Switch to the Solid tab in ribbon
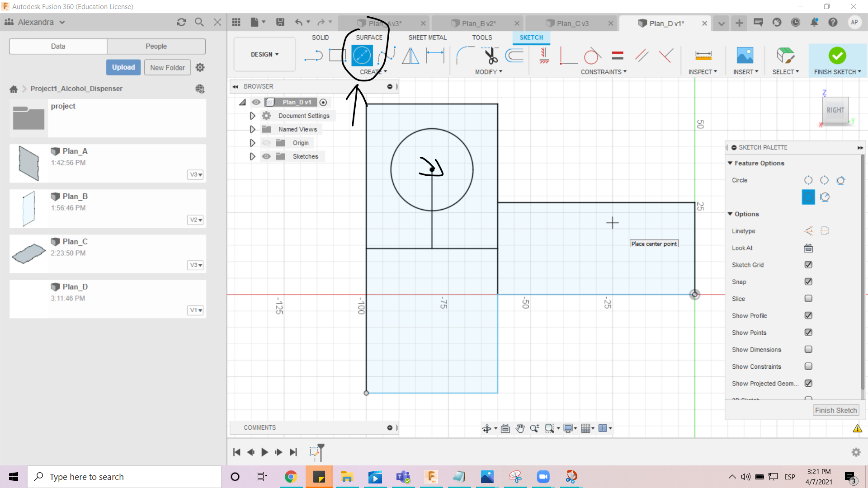 320,37
